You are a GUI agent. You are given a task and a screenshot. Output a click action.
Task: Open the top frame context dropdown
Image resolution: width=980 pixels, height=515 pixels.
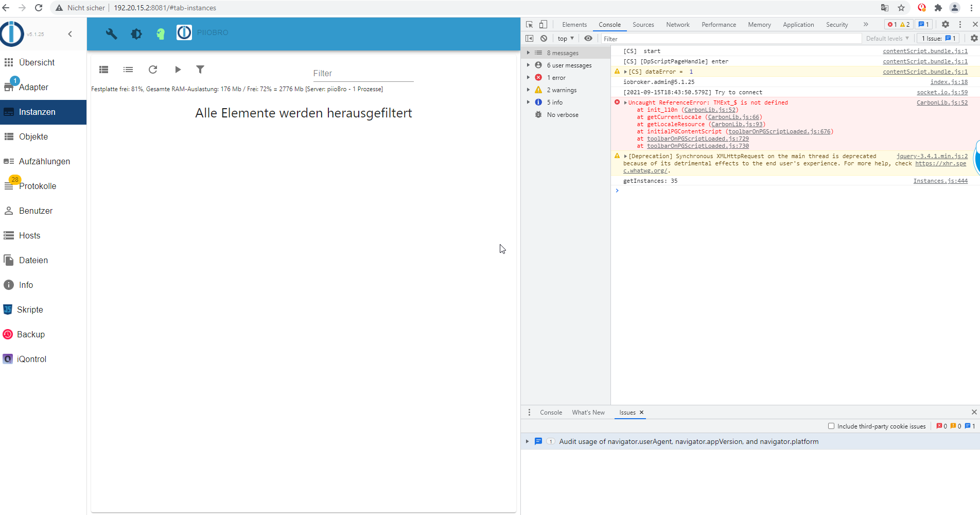point(565,38)
